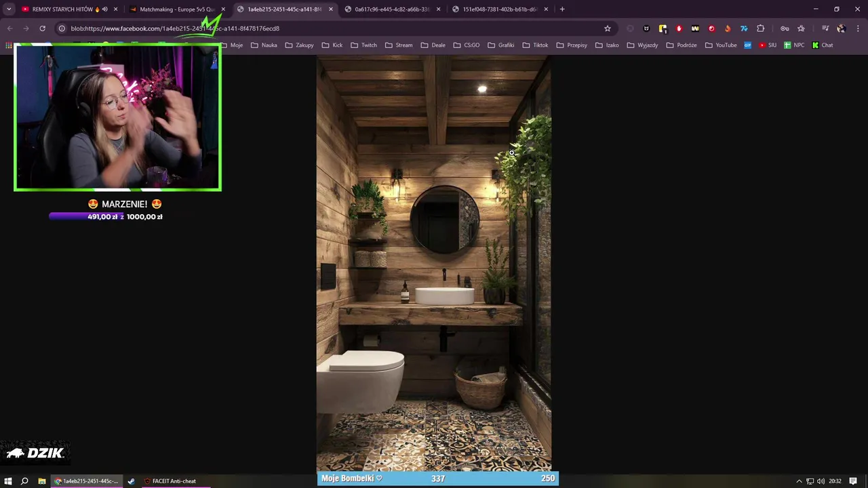Image resolution: width=868 pixels, height=488 pixels.
Task: Close the 151ef048 tab
Action: point(547,9)
